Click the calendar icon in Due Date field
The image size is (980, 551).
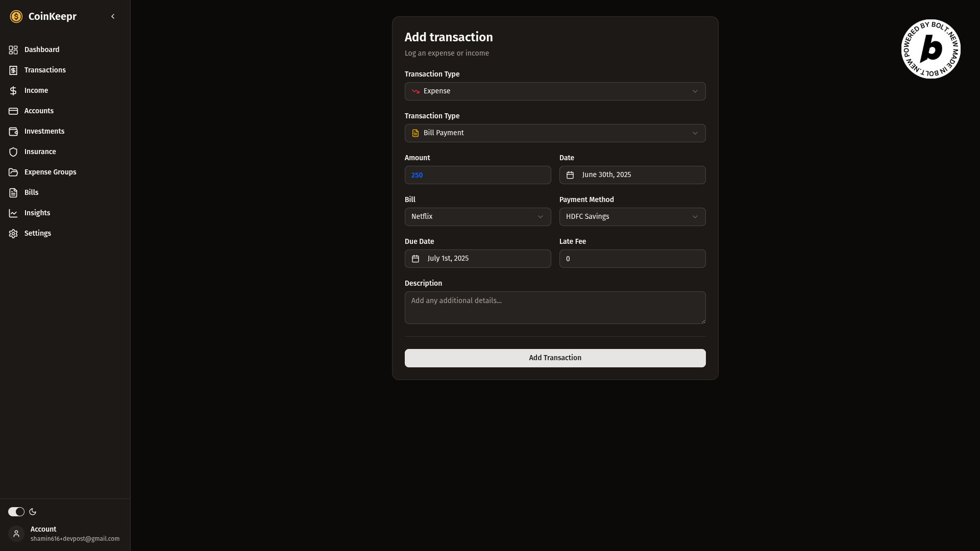coord(415,259)
